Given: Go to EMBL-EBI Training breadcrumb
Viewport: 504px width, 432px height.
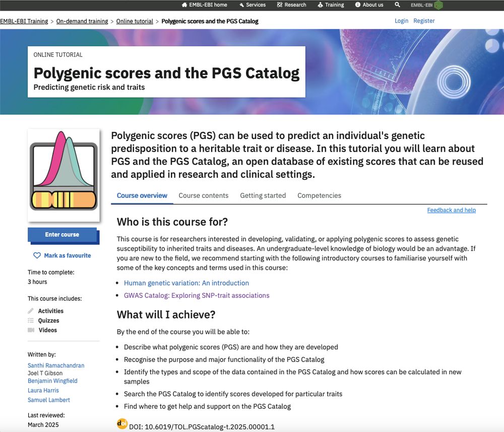Looking at the screenshot, I should tap(24, 21).
